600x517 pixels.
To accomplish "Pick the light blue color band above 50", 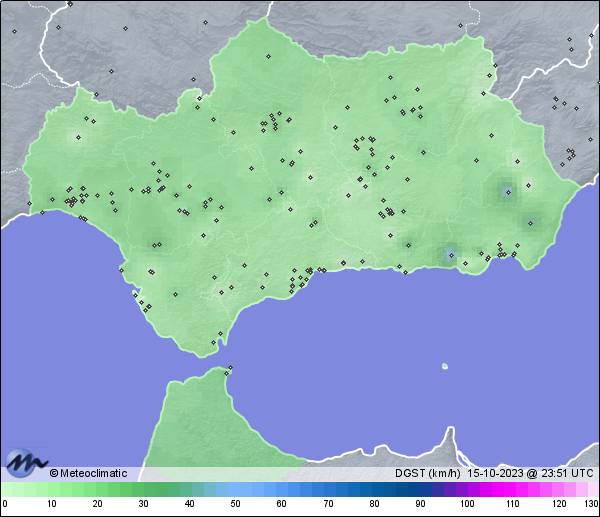I will coord(234,489).
